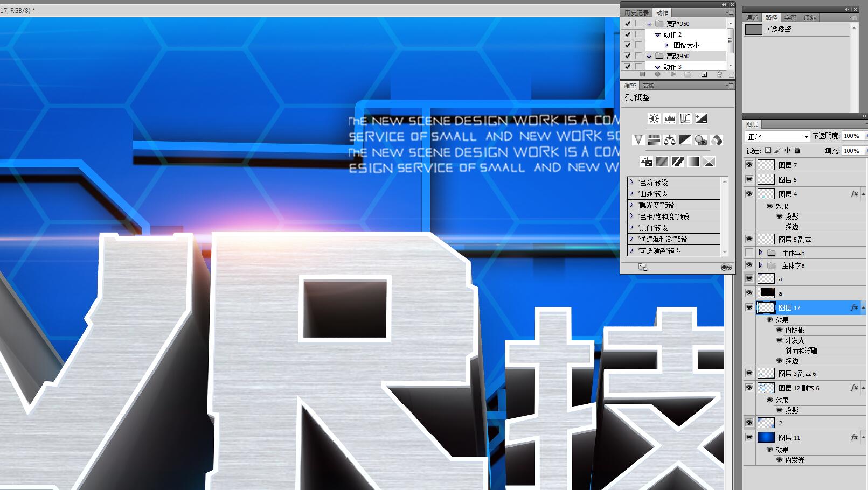Screen dimensions: 868x490
Task: Click the 填充 fill value field
Action: 852,151
